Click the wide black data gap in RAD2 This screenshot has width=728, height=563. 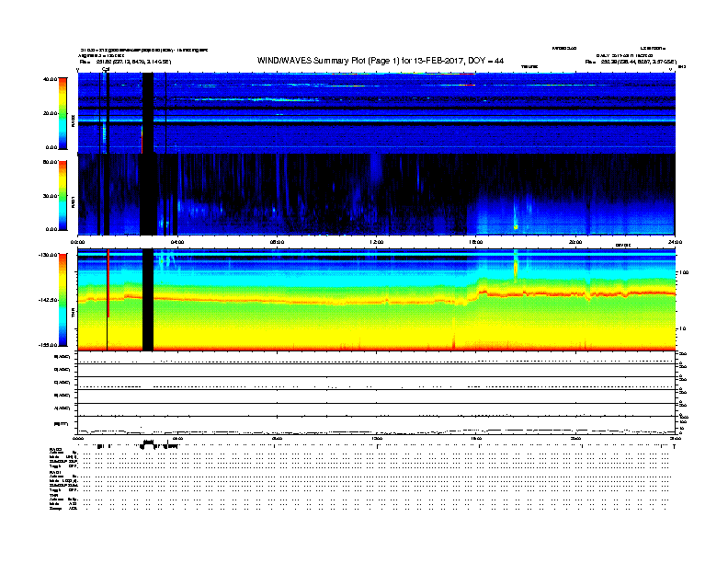point(148,113)
